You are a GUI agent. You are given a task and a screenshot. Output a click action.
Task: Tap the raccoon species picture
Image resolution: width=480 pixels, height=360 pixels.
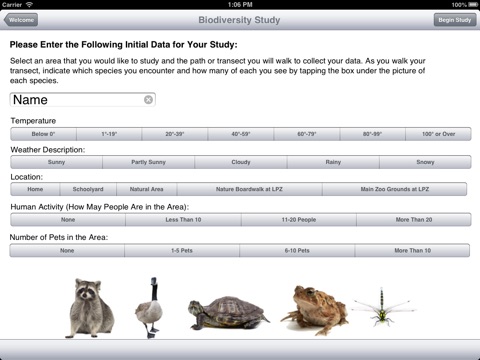pyautogui.click(x=89, y=308)
